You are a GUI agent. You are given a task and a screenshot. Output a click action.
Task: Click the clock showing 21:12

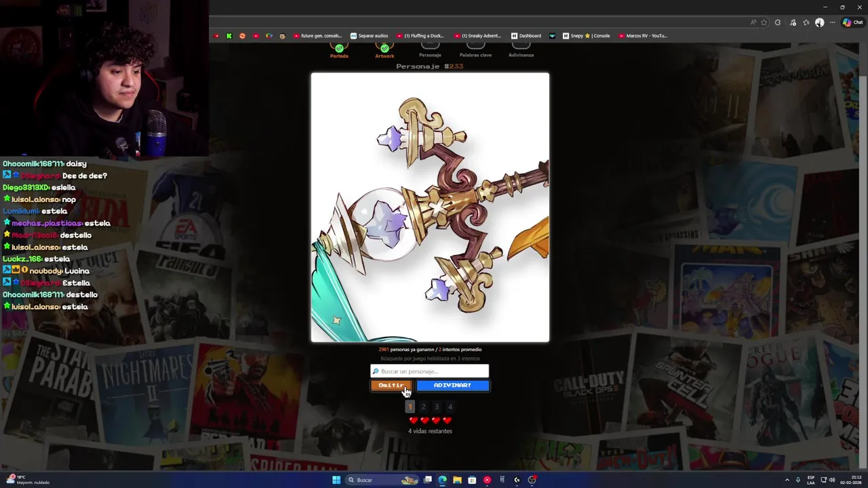pos(850,480)
